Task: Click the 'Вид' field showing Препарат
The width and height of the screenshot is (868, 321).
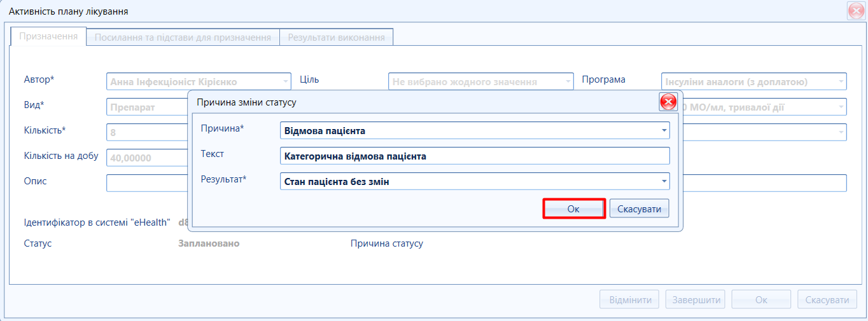Action: (148, 107)
